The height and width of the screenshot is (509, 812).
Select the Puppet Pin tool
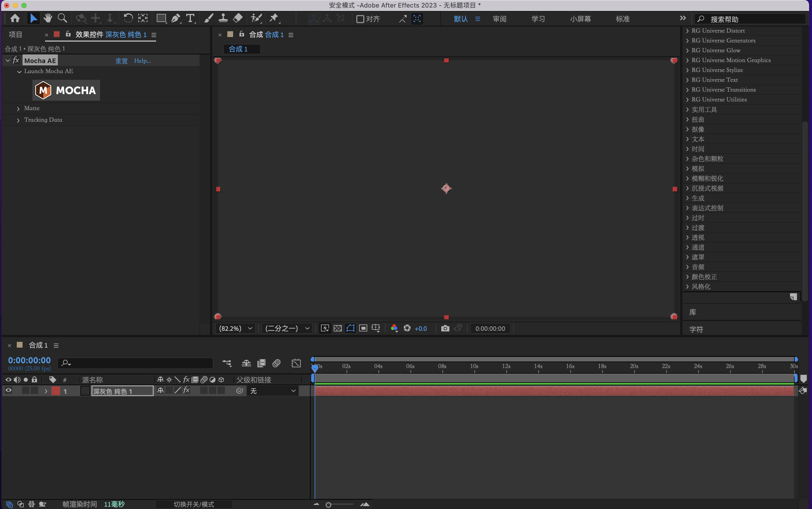point(274,19)
